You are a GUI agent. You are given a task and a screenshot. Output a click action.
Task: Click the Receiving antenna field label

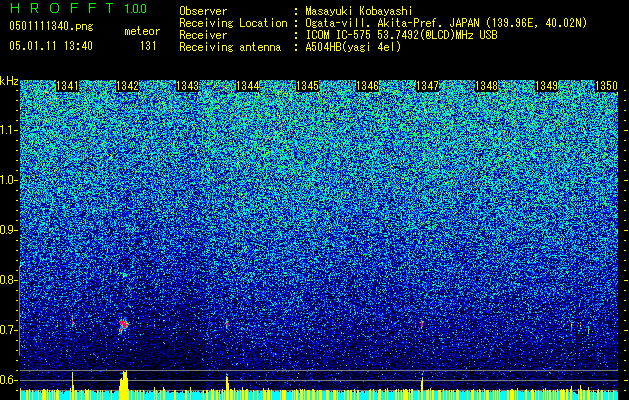click(x=230, y=47)
